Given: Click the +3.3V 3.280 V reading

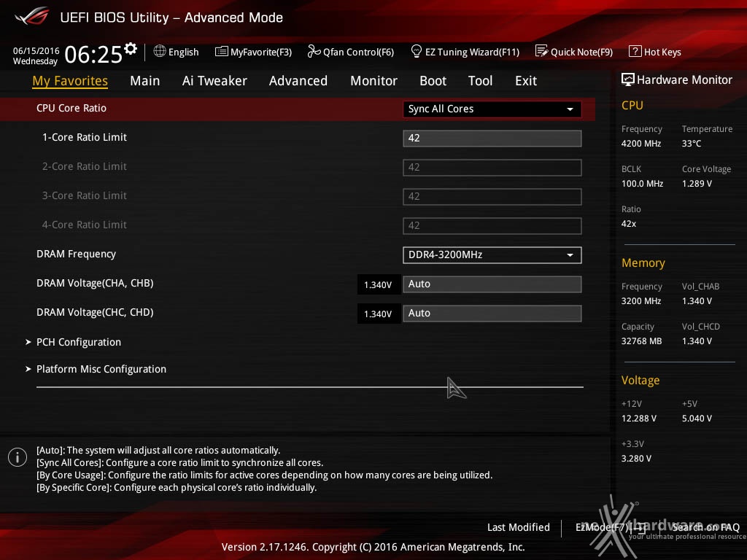Looking at the screenshot, I should pos(636,458).
